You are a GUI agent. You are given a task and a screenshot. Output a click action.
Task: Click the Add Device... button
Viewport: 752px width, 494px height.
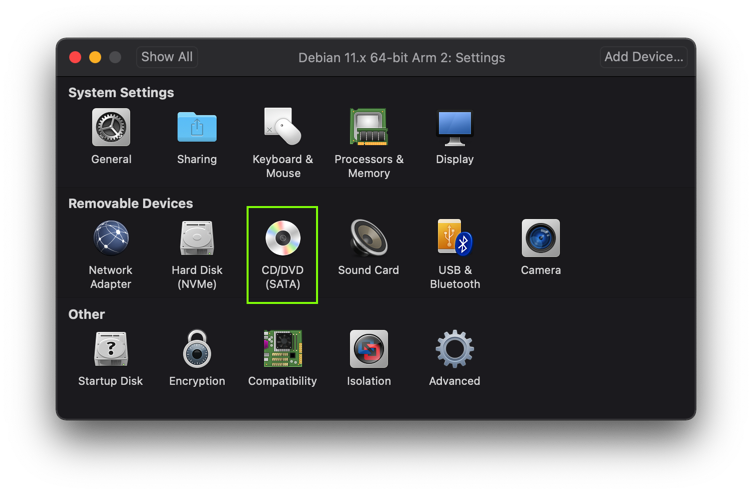coord(644,57)
